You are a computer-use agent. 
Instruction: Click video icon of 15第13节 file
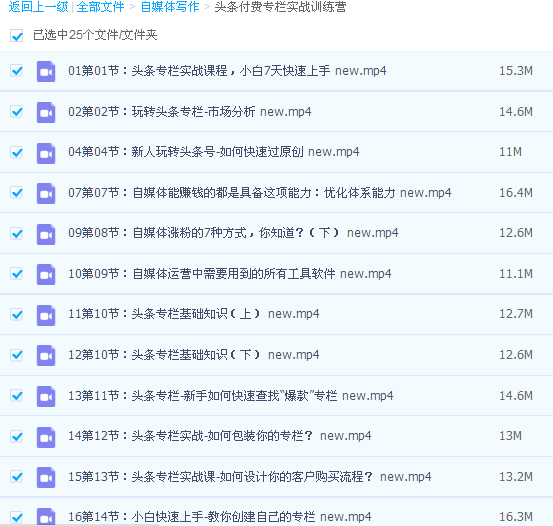pyautogui.click(x=46, y=477)
